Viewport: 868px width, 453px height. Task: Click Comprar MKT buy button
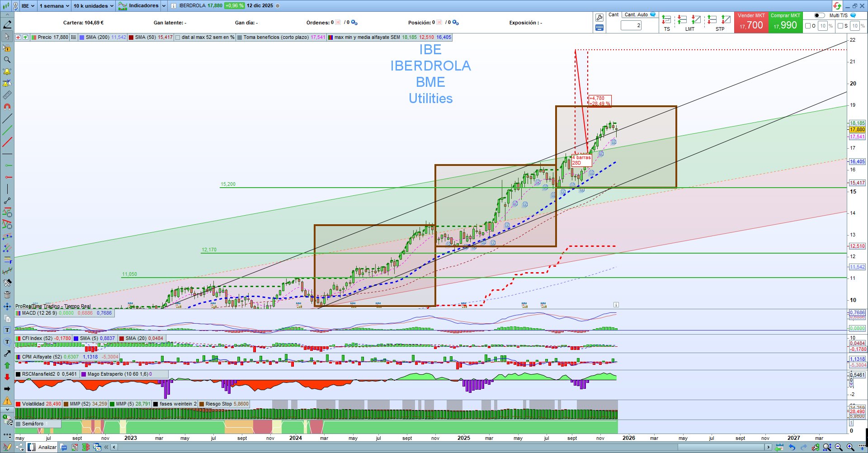[x=785, y=22]
